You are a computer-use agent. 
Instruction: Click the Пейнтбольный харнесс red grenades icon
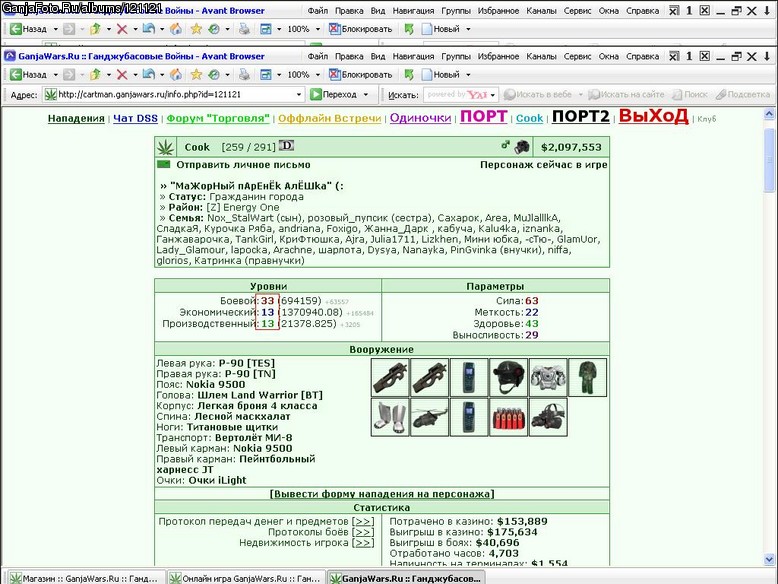[x=509, y=417]
